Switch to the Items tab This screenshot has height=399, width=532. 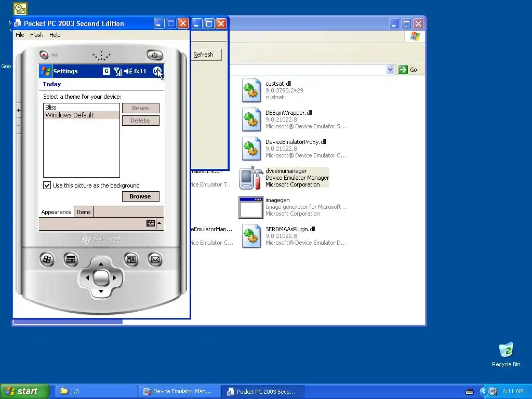tap(84, 212)
